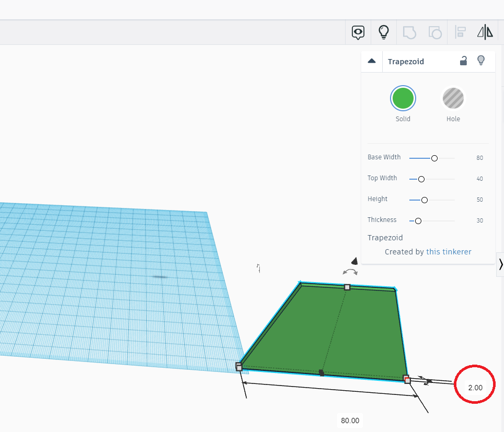Click the Height value 50

[479, 200]
